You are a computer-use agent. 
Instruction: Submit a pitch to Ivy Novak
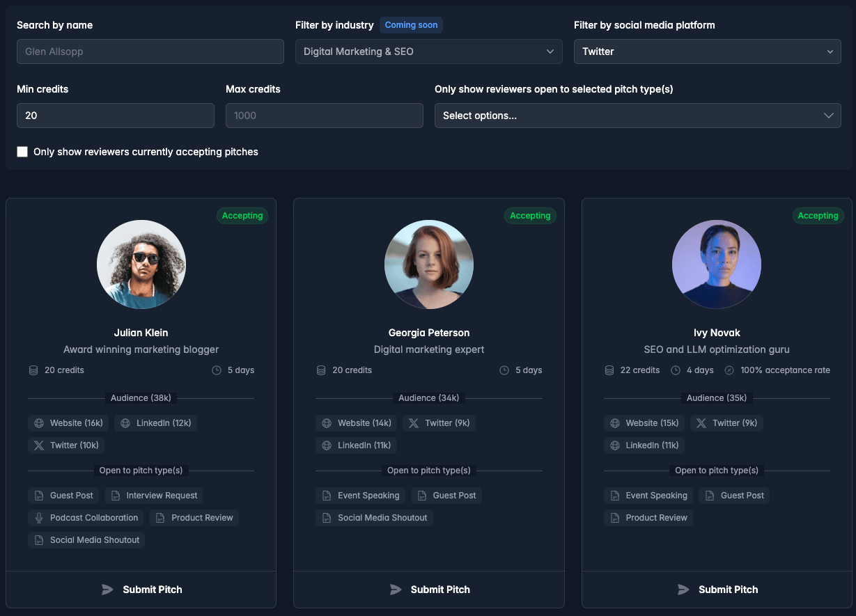click(x=717, y=590)
